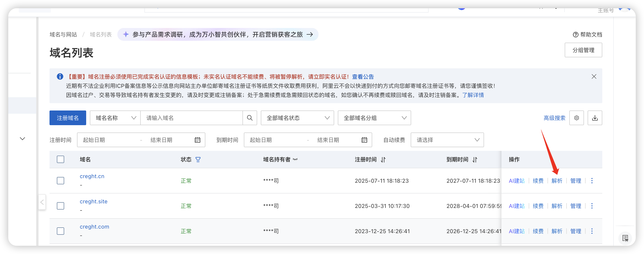Open the creght.com domain link
Screen dimensions: 644x254
point(94,226)
